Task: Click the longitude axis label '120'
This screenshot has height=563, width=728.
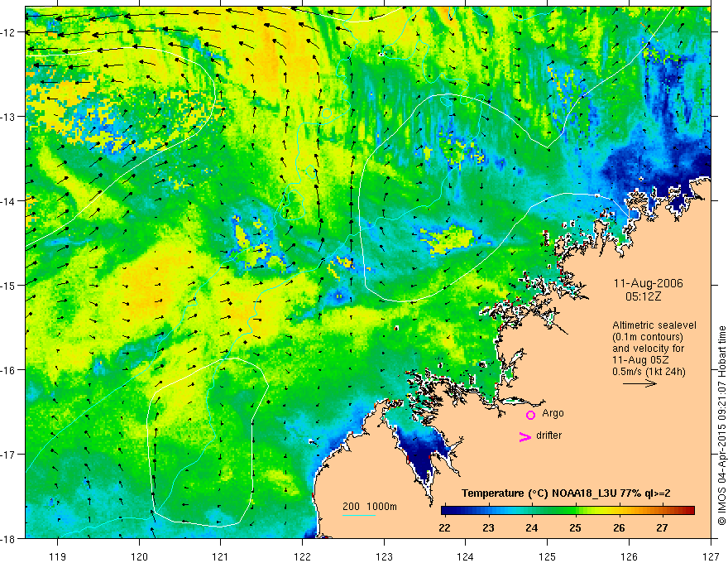Action: (139, 556)
